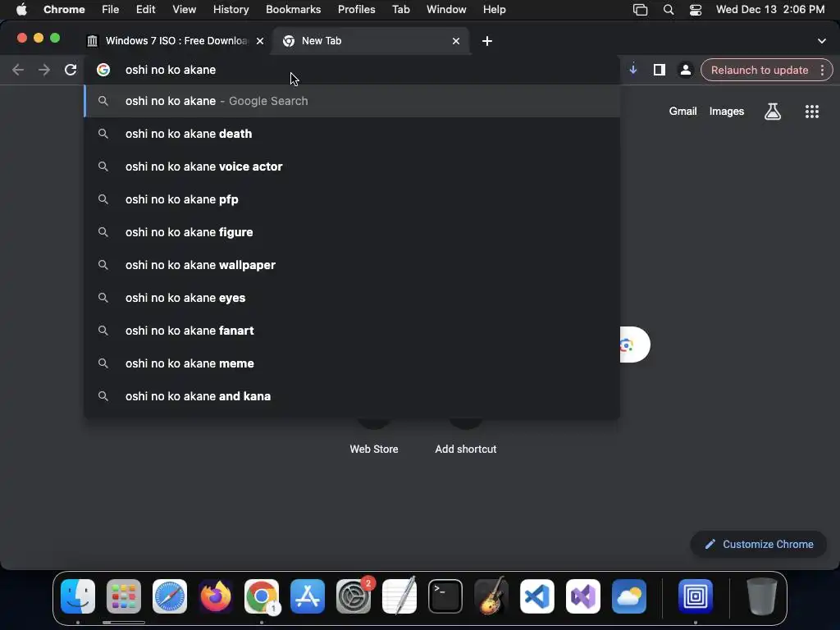Click Customize Chrome button
Viewport: 840px width, 630px height.
(759, 545)
